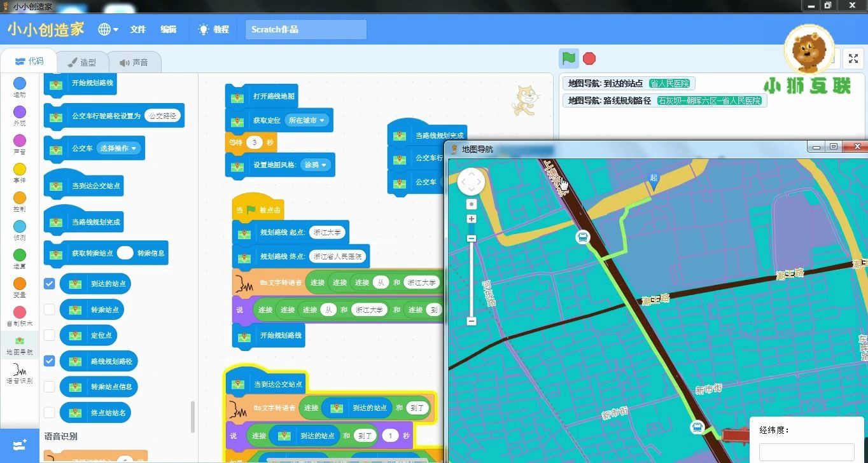The height and width of the screenshot is (463, 868).
Task: Uncheck the 到达的站点 checkbox
Action: (49, 284)
